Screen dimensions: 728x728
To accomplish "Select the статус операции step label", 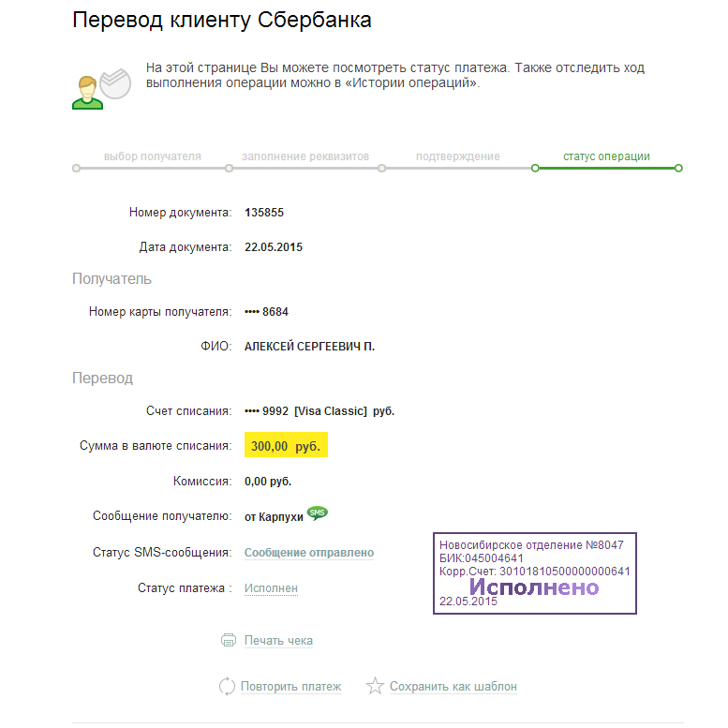I will point(606,156).
